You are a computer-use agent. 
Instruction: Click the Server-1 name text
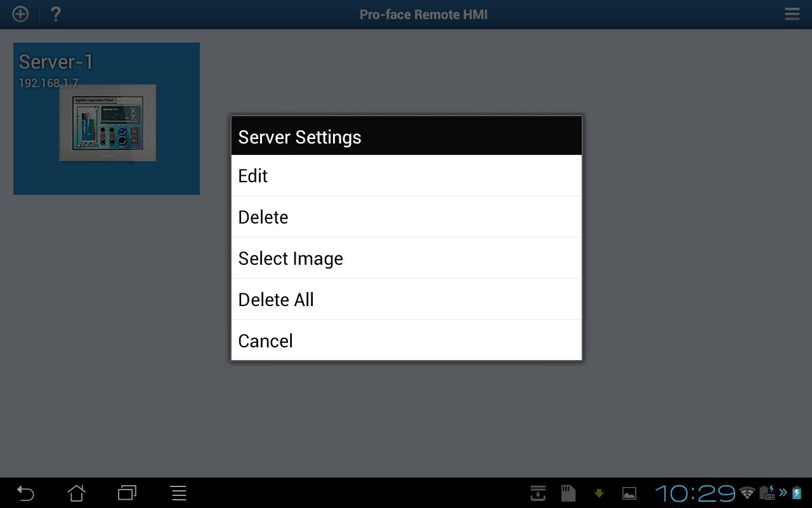(x=56, y=62)
